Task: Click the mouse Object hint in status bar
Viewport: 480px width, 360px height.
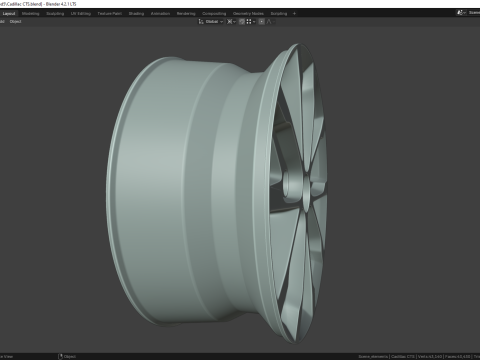Action: click(67, 356)
